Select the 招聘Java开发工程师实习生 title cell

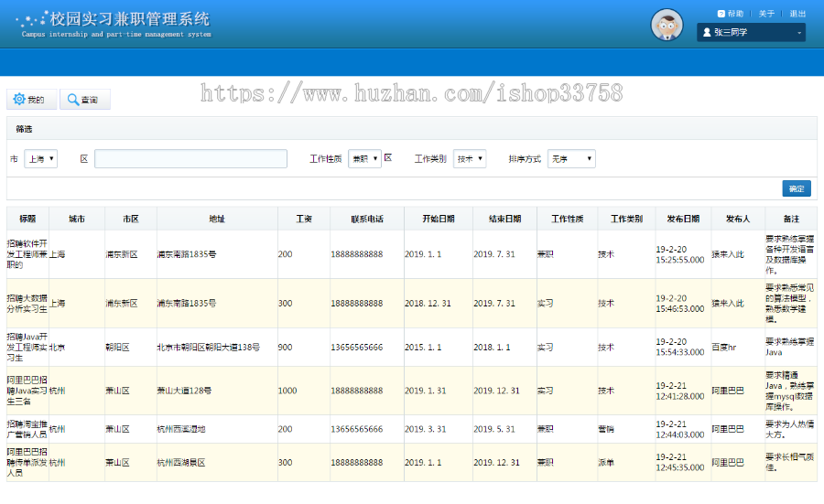click(27, 347)
